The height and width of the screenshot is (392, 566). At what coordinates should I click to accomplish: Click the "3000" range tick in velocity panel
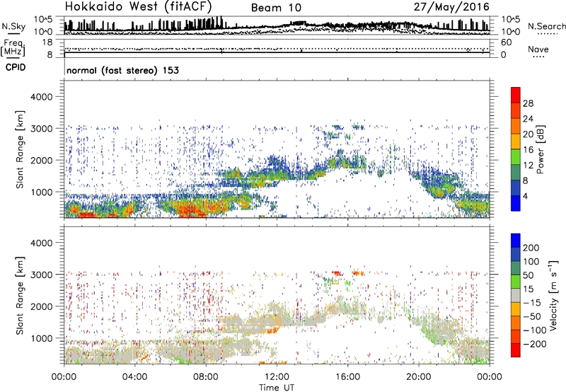(x=41, y=275)
